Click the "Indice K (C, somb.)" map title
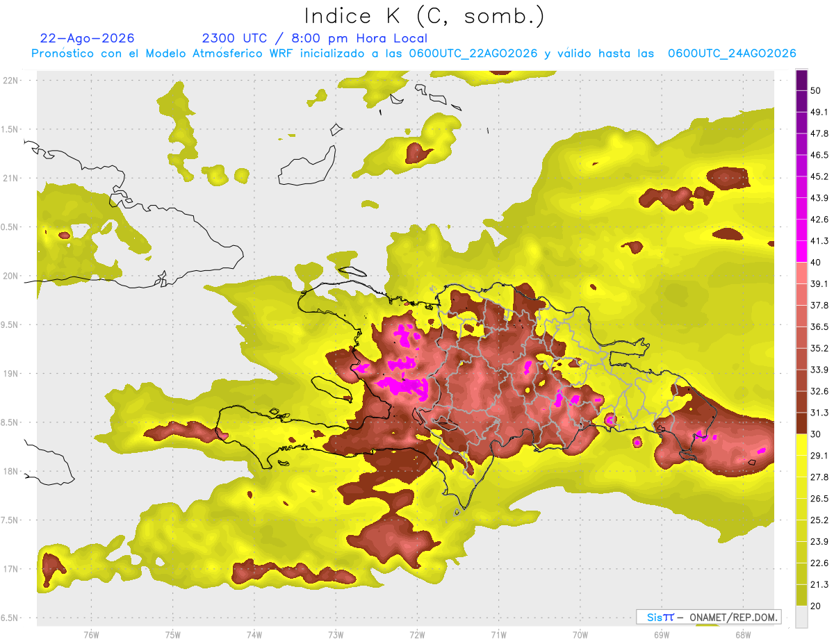Image resolution: width=834 pixels, height=644 pixels. point(424,16)
